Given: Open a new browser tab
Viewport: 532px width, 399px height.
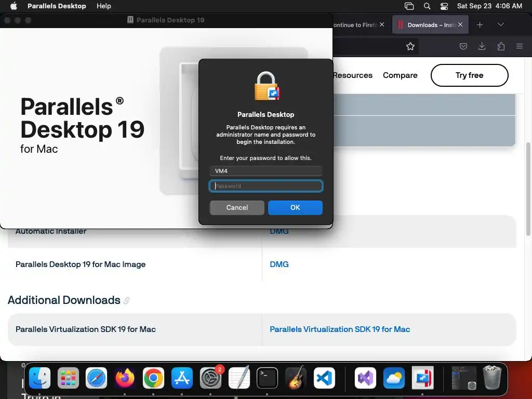Looking at the screenshot, I should click(480, 25).
